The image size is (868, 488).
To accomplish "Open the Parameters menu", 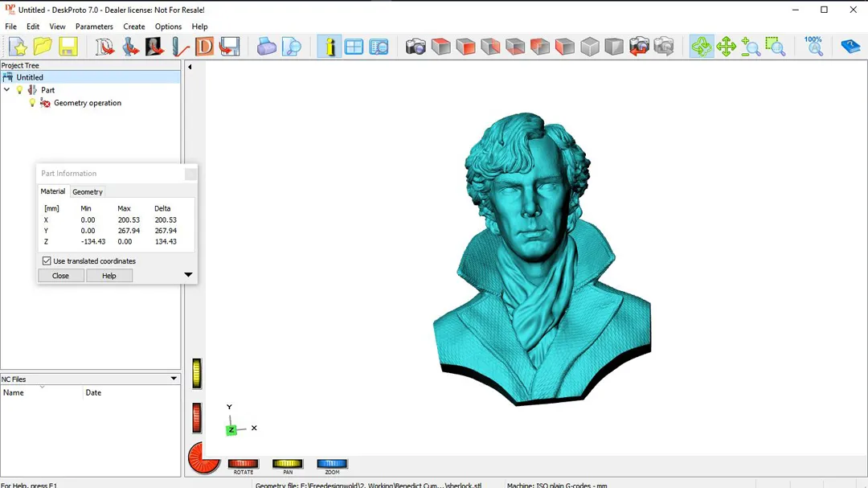I will [x=94, y=27].
